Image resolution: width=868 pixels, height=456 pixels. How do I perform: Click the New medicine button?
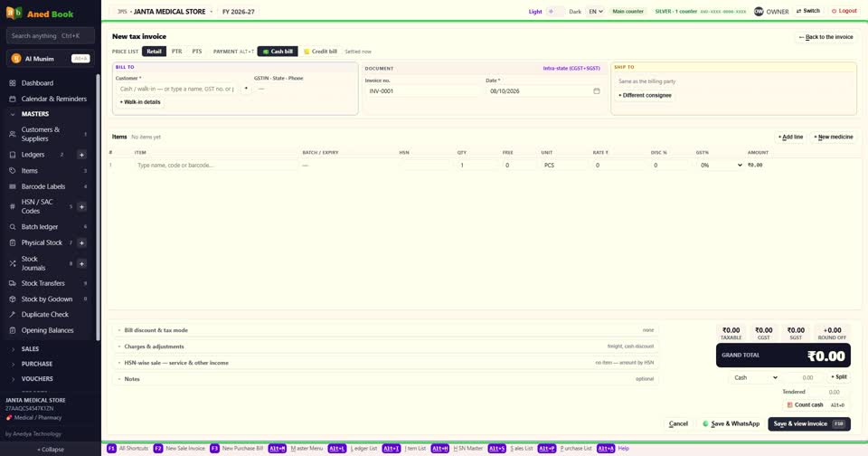833,137
